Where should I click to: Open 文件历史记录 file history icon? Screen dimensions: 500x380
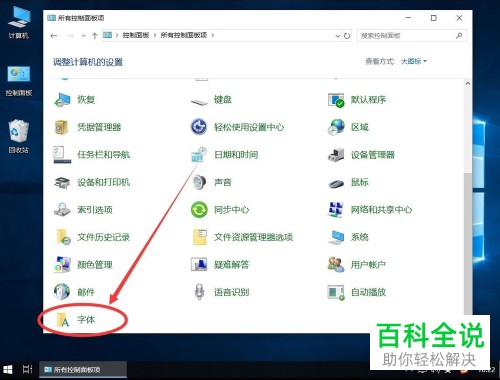point(63,237)
